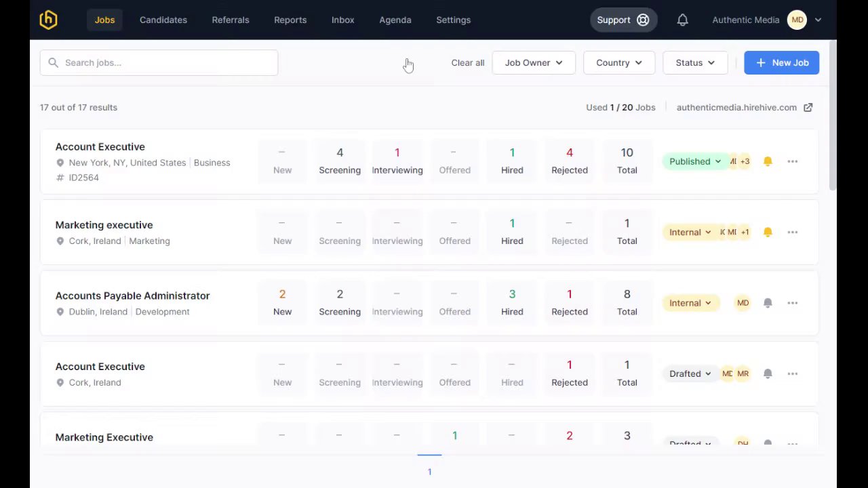The height and width of the screenshot is (488, 868).
Task: Toggle notification bell for Cork Account Executive
Action: [768, 373]
